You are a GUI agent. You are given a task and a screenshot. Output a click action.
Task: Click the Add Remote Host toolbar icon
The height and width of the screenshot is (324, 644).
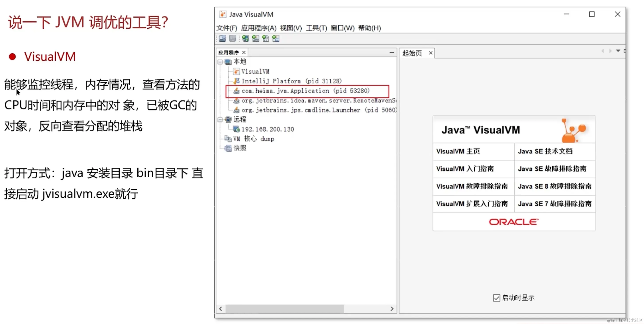pyautogui.click(x=245, y=38)
